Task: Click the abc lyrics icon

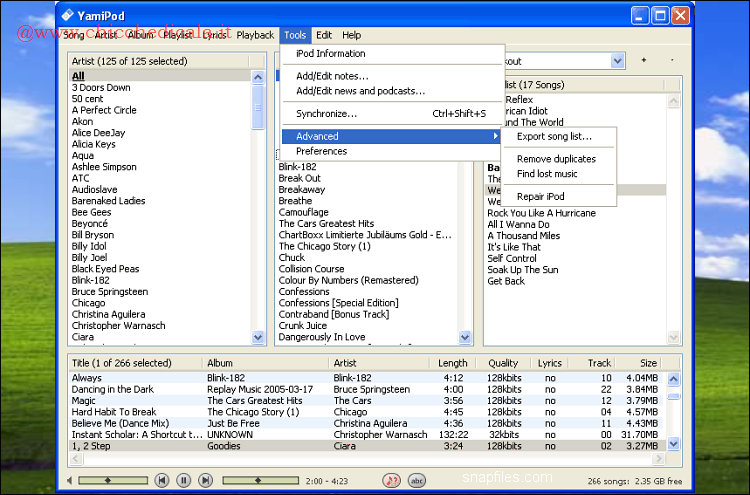Action: coord(416,481)
